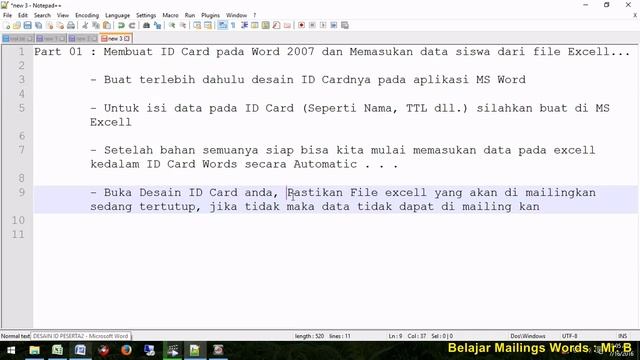640x360 pixels.
Task: Open the Settings menu
Action: click(x=146, y=15)
